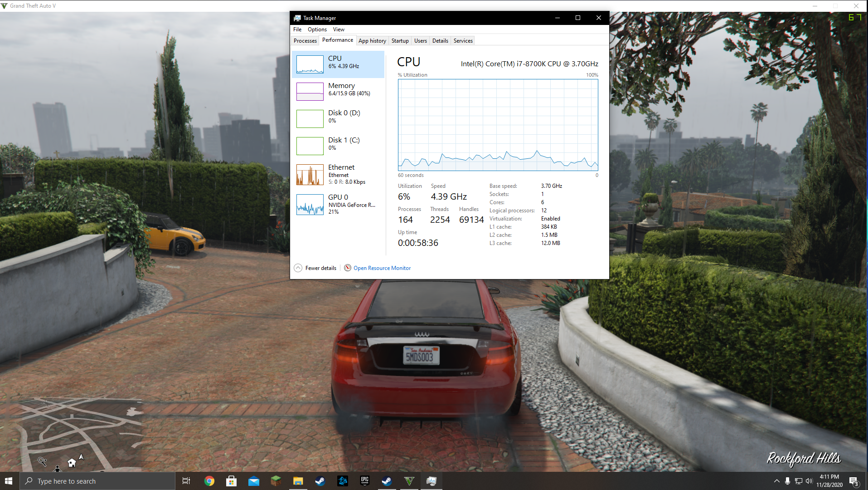Click the microphone tray icon
This screenshot has width=868, height=490.
click(787, 481)
